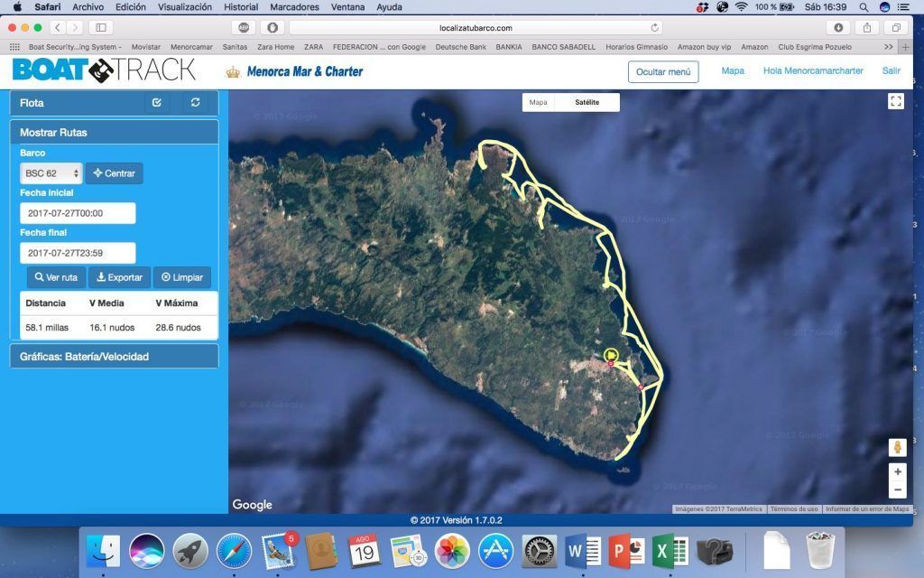Select the 58.1 millas distance value
The width and height of the screenshot is (924, 578).
(47, 327)
